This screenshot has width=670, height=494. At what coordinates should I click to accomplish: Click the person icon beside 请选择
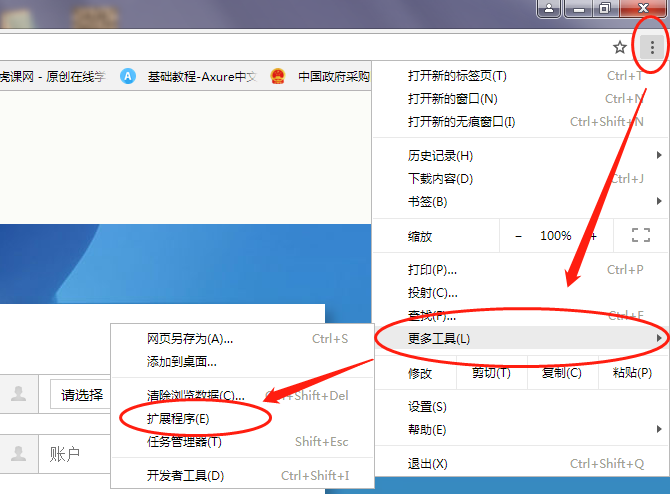coord(18,394)
